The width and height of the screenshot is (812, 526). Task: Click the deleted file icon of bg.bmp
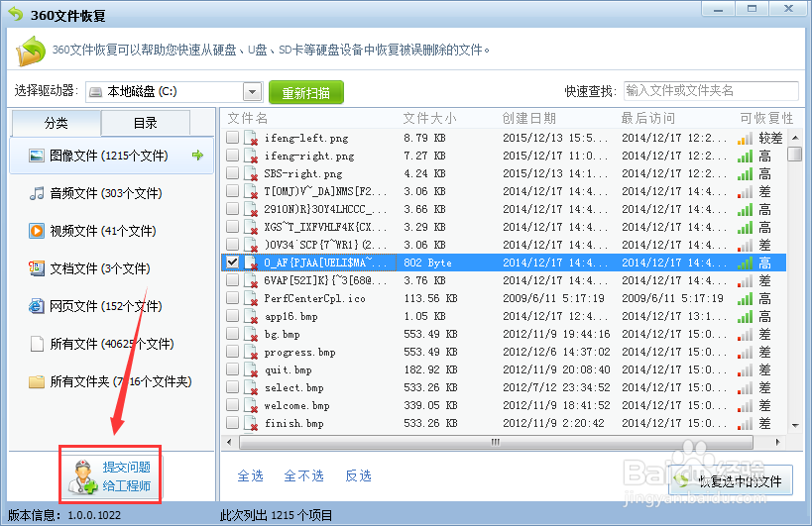251,334
